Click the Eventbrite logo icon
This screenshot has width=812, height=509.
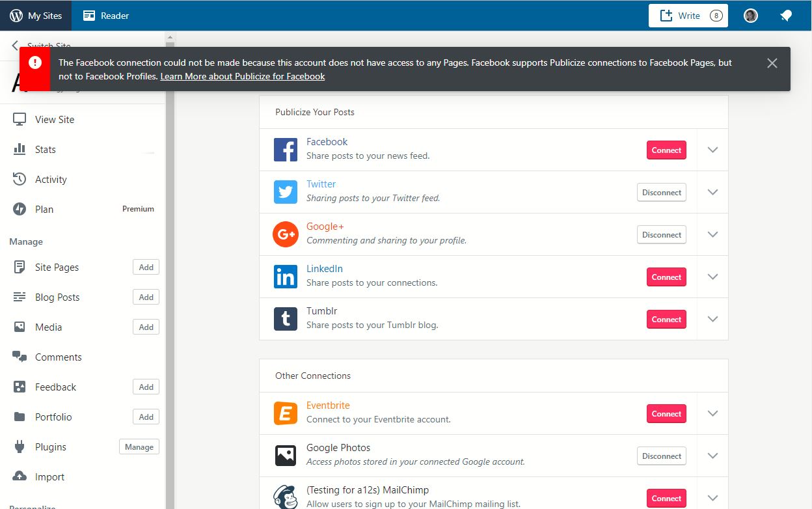(x=286, y=413)
